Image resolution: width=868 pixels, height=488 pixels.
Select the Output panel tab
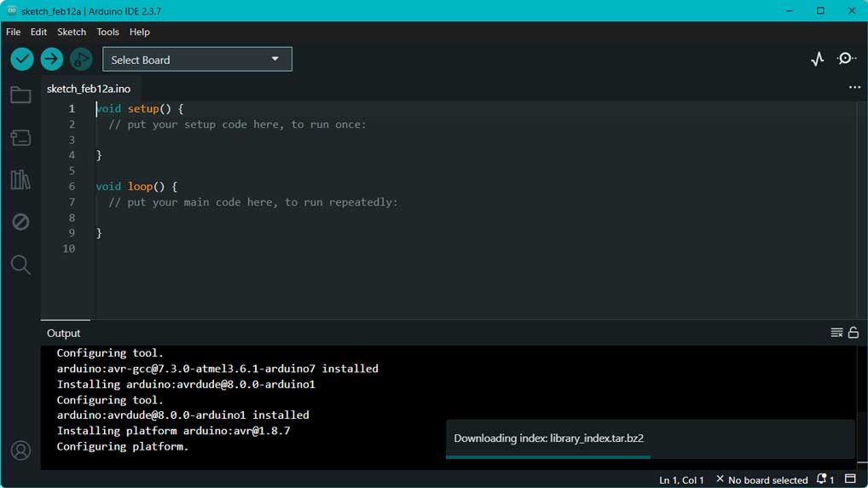click(64, 333)
